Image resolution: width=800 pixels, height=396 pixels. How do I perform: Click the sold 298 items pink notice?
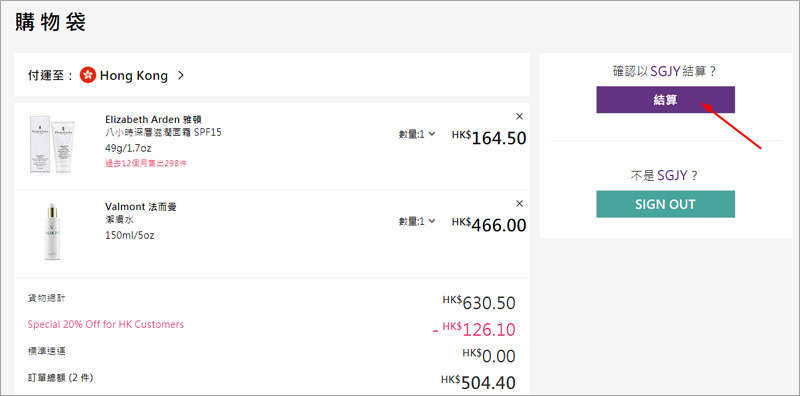click(x=145, y=163)
